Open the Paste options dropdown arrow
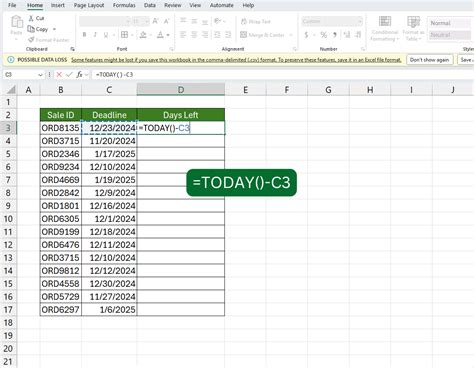Viewport: 474px width, 368px height. (x=16, y=39)
